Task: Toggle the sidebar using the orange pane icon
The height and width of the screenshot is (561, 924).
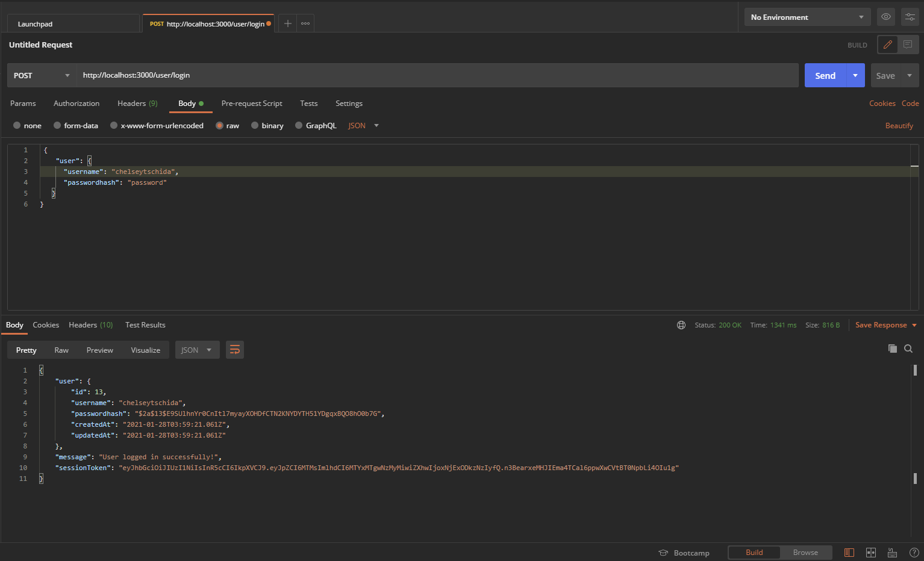Action: 849,553
